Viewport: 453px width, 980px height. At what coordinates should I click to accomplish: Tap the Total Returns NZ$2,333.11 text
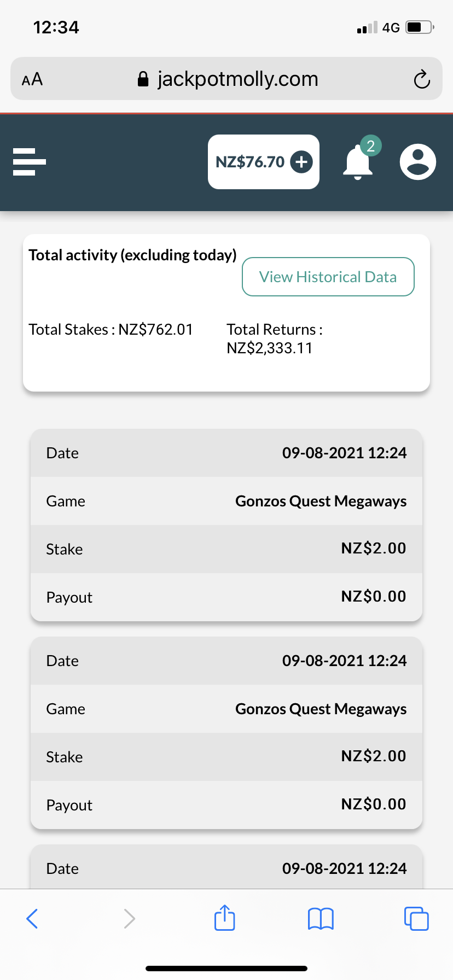point(275,339)
